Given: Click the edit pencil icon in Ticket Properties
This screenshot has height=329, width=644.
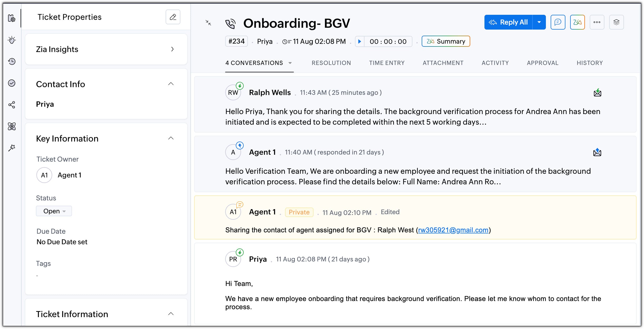Looking at the screenshot, I should coord(173,17).
